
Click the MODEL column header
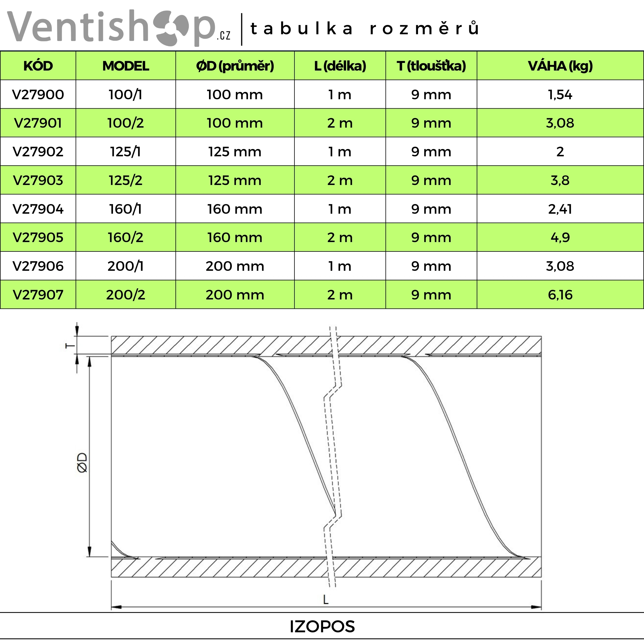click(126, 66)
